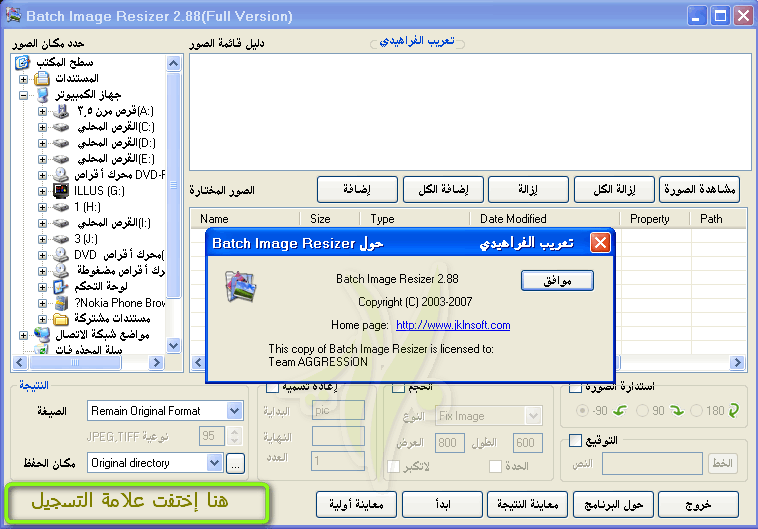This screenshot has height=529, width=758.
Task: Select the local disk (I:) drive icon
Action: click(61, 223)
